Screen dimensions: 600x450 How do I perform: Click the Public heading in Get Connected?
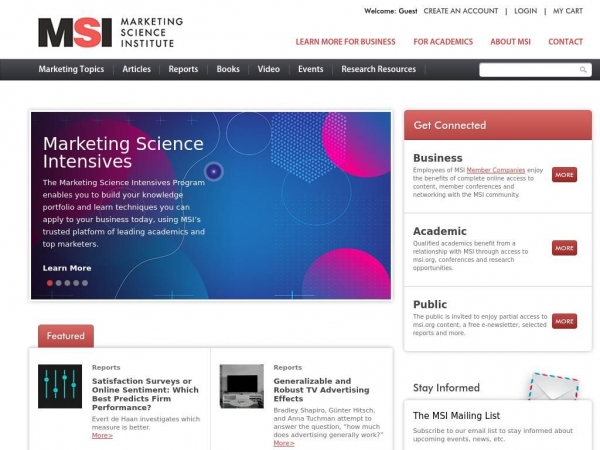[430, 305]
